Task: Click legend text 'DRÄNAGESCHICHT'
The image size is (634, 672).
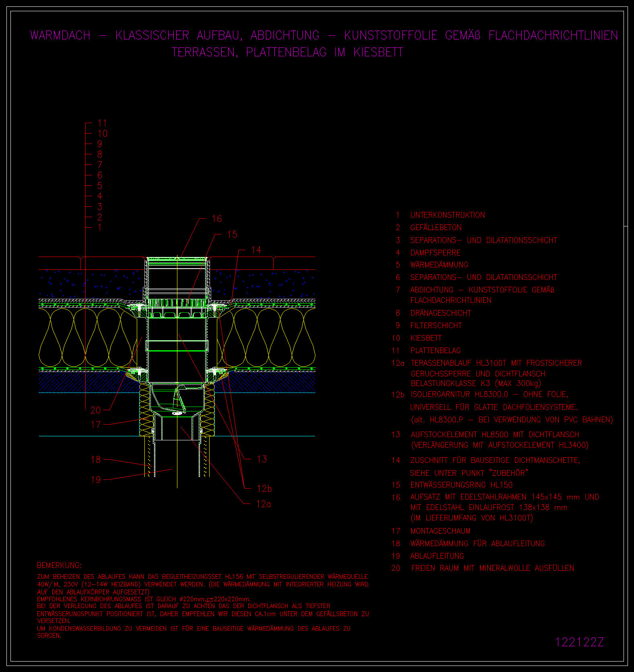Action: click(441, 313)
